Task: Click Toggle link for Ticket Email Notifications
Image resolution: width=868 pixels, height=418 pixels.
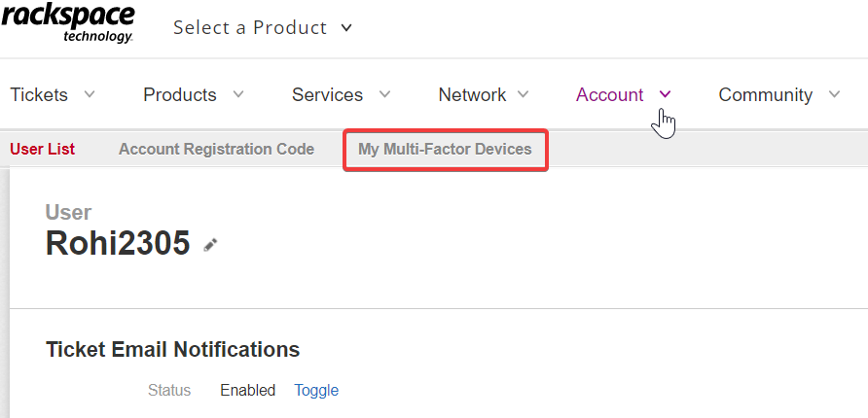Action: 316,391
